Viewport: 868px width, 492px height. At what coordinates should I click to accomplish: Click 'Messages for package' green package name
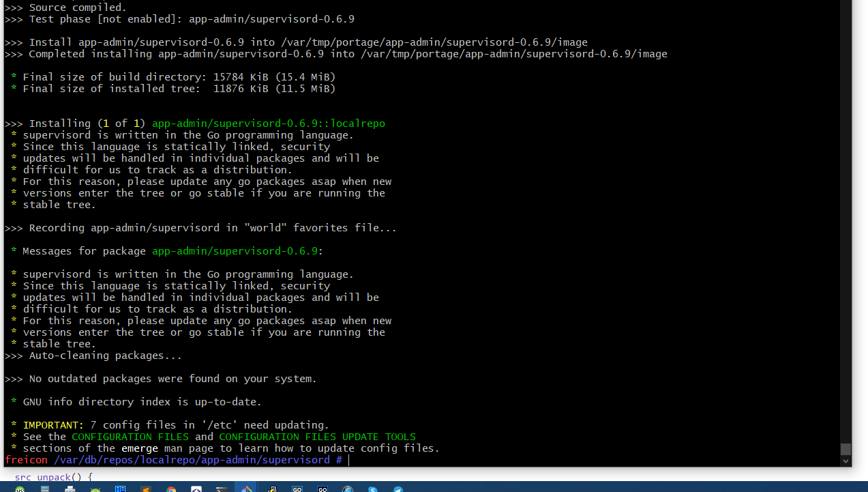235,251
